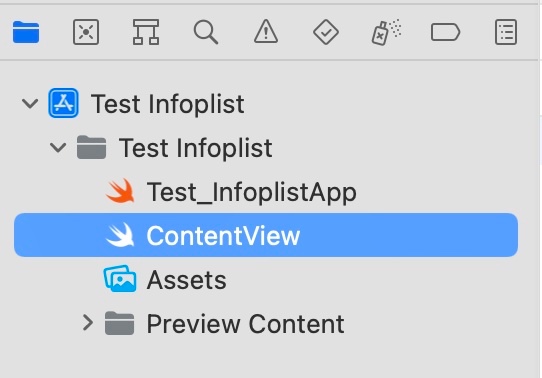The height and width of the screenshot is (378, 542).
Task: Collapse the Test Infoplist folder group
Action: [x=58, y=148]
